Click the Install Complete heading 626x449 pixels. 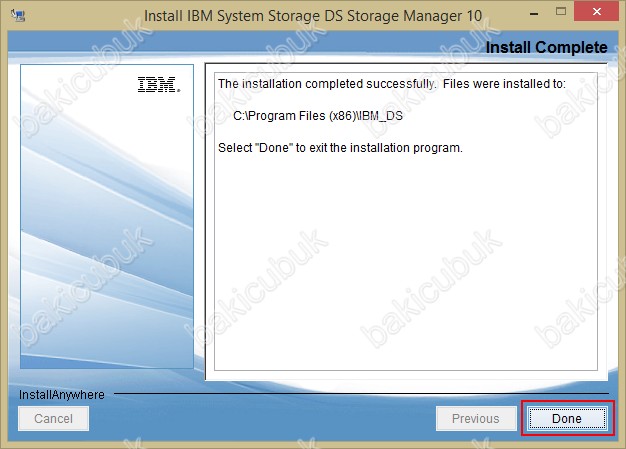(546, 47)
